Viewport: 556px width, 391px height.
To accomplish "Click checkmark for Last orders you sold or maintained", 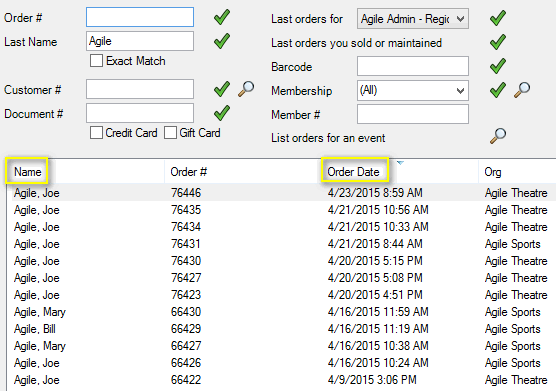I will [498, 42].
